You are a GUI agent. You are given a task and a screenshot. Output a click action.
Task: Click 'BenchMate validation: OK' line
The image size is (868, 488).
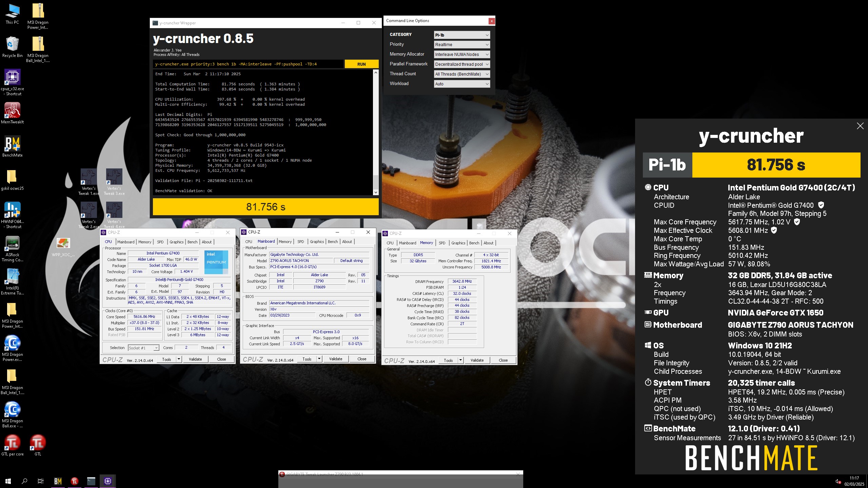tap(184, 191)
